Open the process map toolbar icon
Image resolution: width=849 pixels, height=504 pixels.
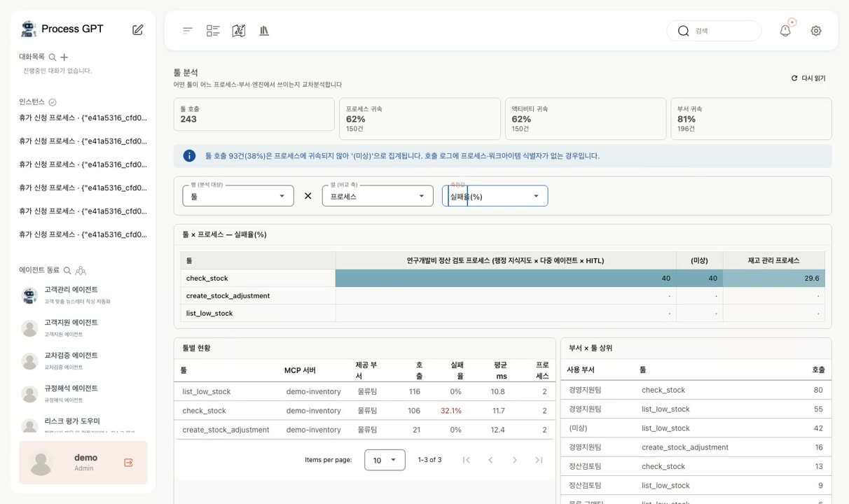(x=239, y=30)
